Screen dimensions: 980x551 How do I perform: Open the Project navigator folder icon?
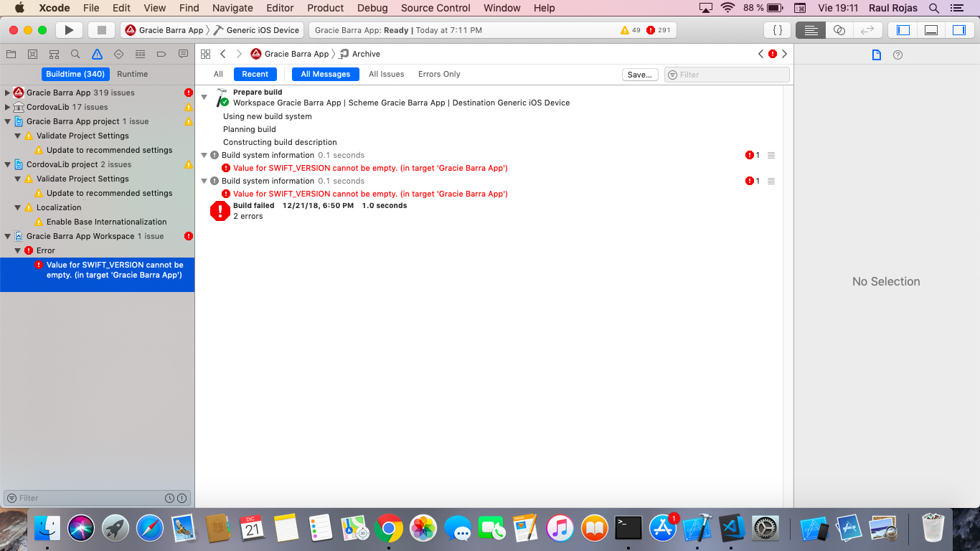point(11,54)
